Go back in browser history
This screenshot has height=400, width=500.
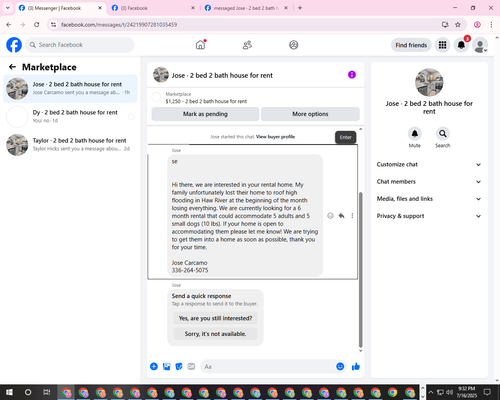pyautogui.click(x=9, y=25)
